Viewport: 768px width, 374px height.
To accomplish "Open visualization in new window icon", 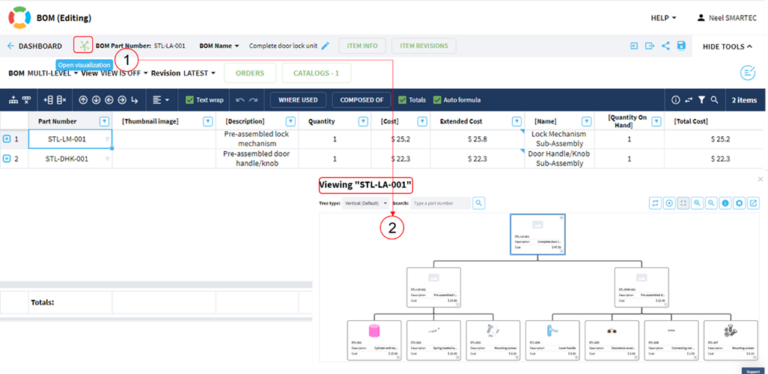I will (x=754, y=203).
